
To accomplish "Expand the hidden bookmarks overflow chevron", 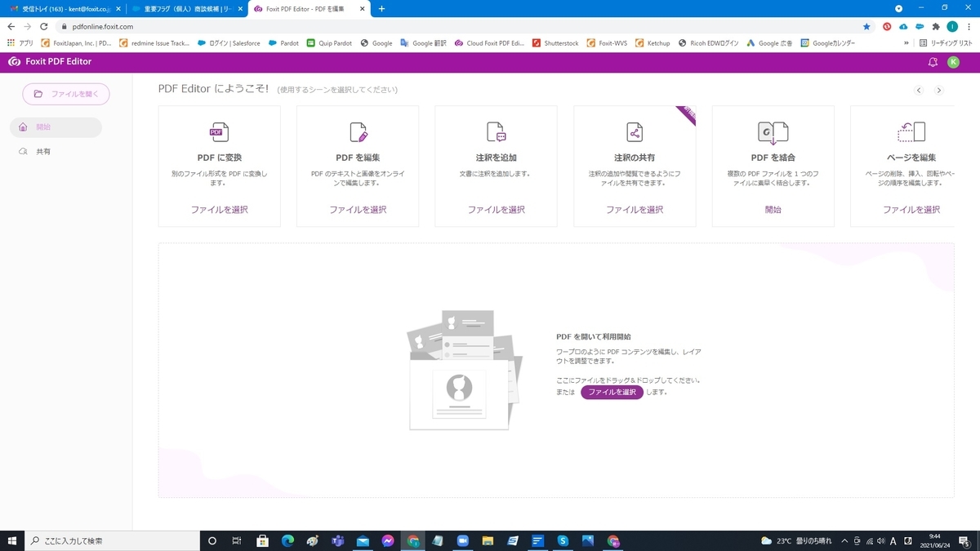I will click(x=906, y=42).
